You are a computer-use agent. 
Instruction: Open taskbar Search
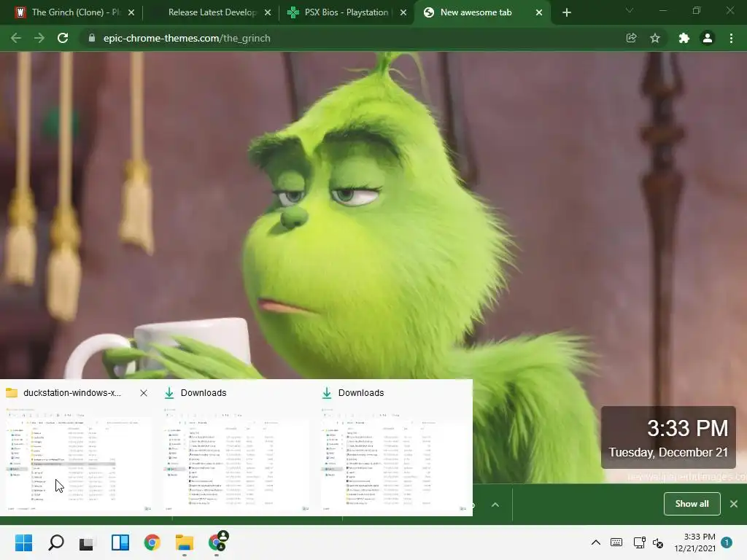click(55, 542)
